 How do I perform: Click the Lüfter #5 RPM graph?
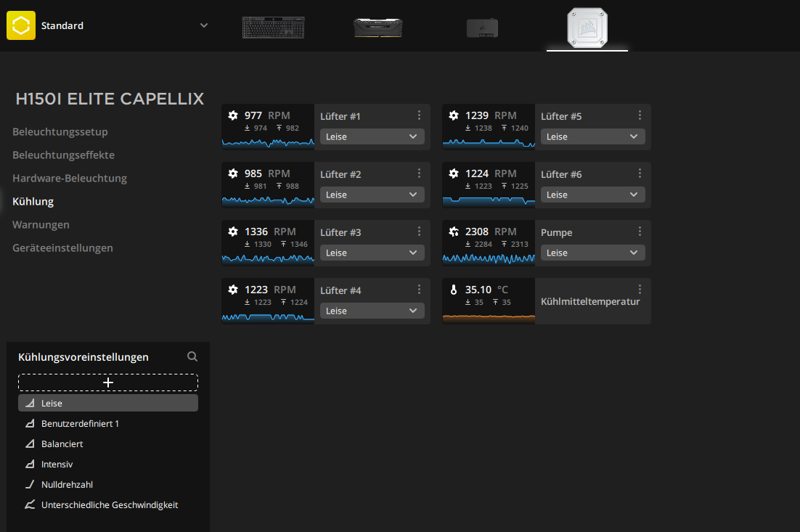[x=489, y=143]
